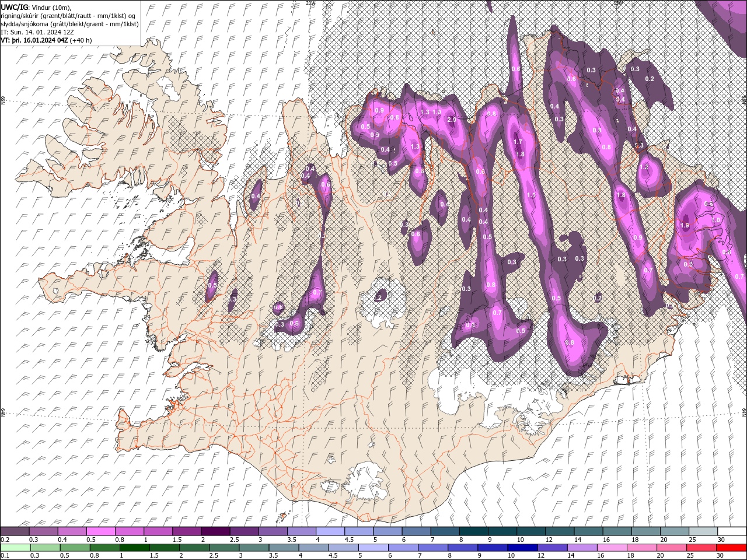
Task: Click the '0.1' label in the rain legend
Action: tap(5, 555)
